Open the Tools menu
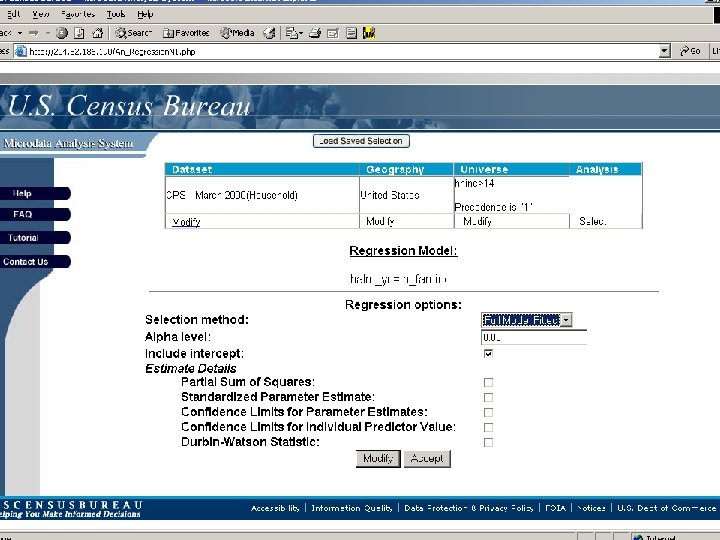Screen dimensions: 720x540 [116, 14]
